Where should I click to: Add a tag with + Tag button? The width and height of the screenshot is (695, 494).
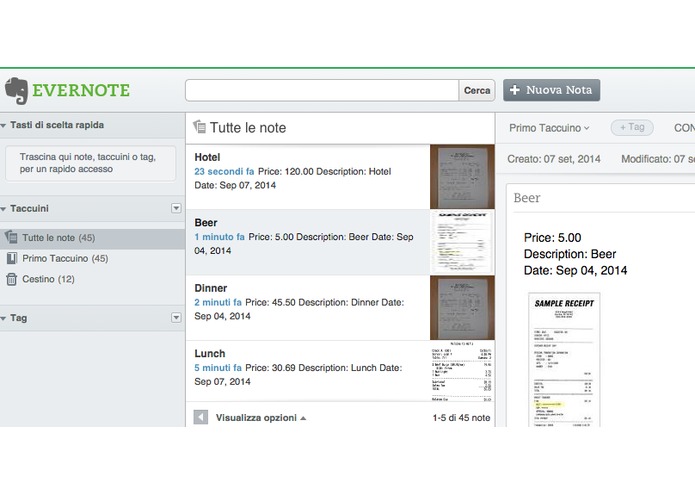click(632, 128)
